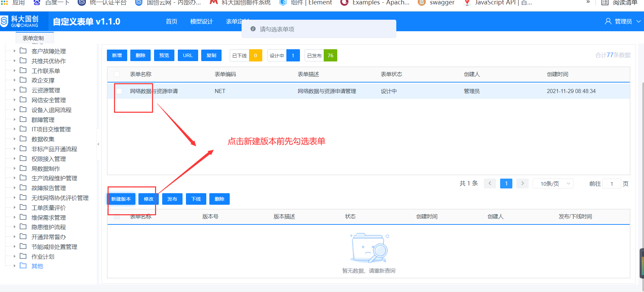
Task: Click the folder icon beside 共维共优协作
Action: (x=23, y=61)
